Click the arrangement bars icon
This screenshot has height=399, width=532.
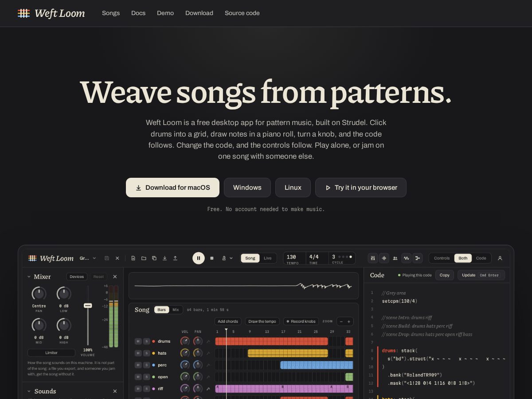click(x=418, y=258)
